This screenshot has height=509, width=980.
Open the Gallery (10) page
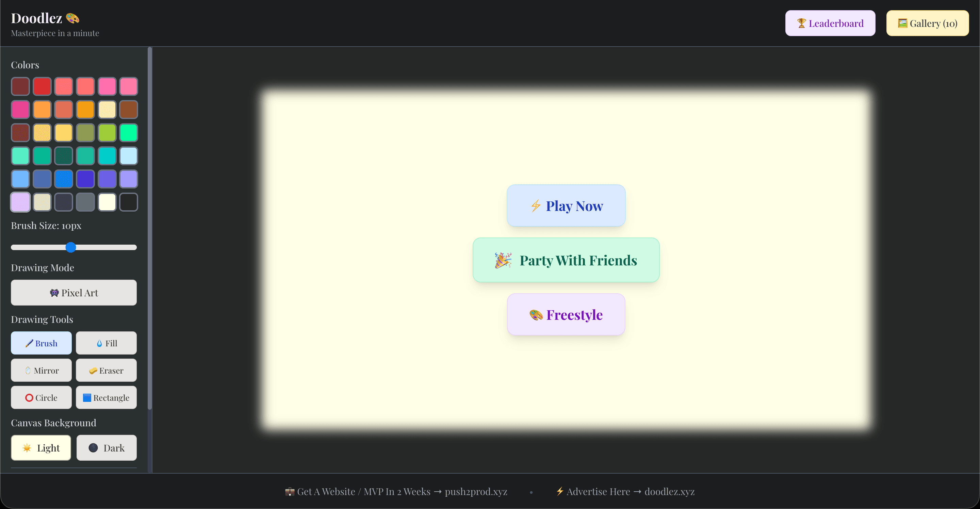click(x=927, y=23)
